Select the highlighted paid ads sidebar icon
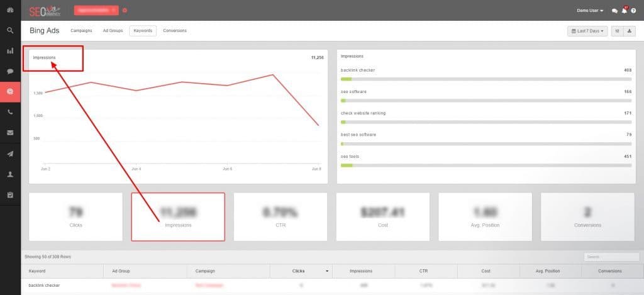This screenshot has width=644, height=295. 10,92
